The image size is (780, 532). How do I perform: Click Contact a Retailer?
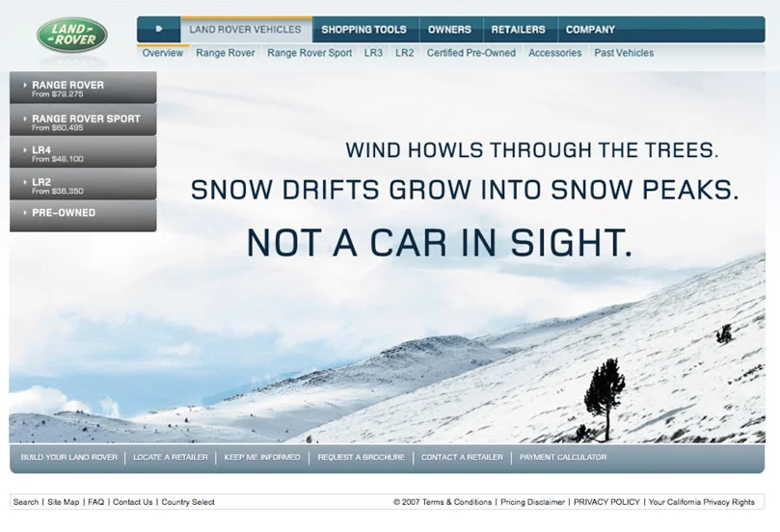pos(462,458)
